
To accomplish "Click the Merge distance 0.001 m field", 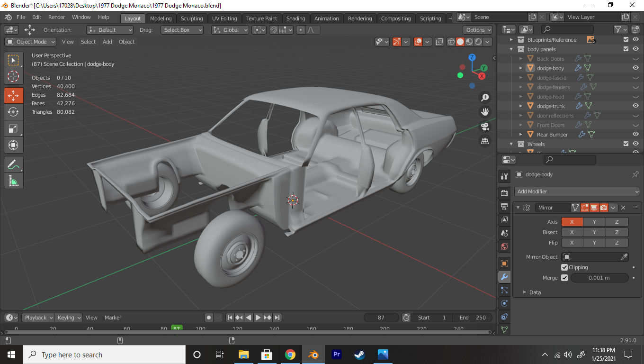I will point(599,278).
